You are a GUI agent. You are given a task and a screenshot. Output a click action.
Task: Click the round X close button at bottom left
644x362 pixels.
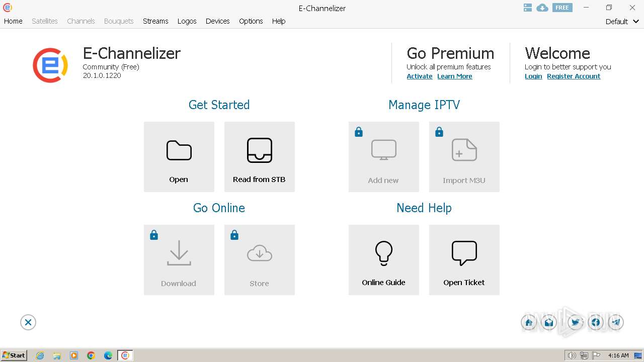tap(28, 322)
